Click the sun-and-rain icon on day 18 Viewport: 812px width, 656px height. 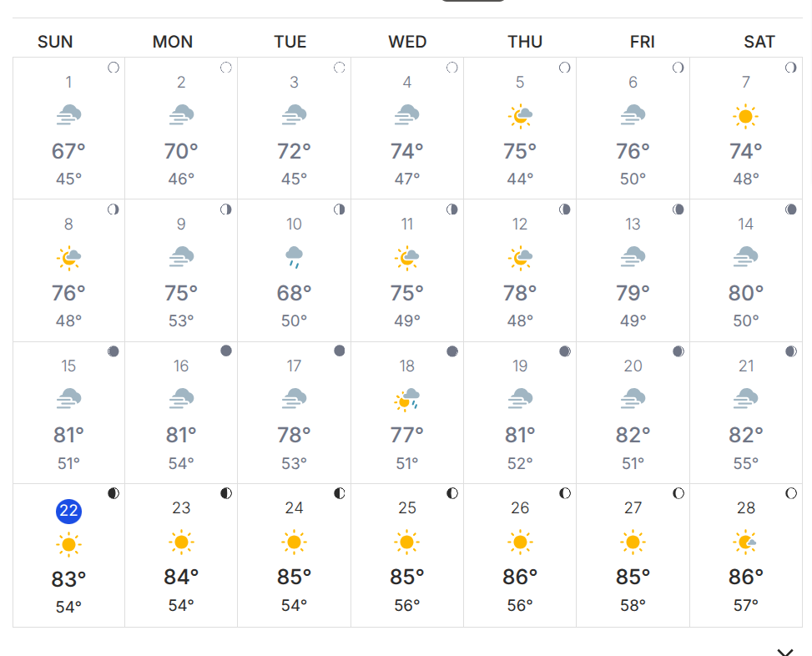pyautogui.click(x=407, y=400)
